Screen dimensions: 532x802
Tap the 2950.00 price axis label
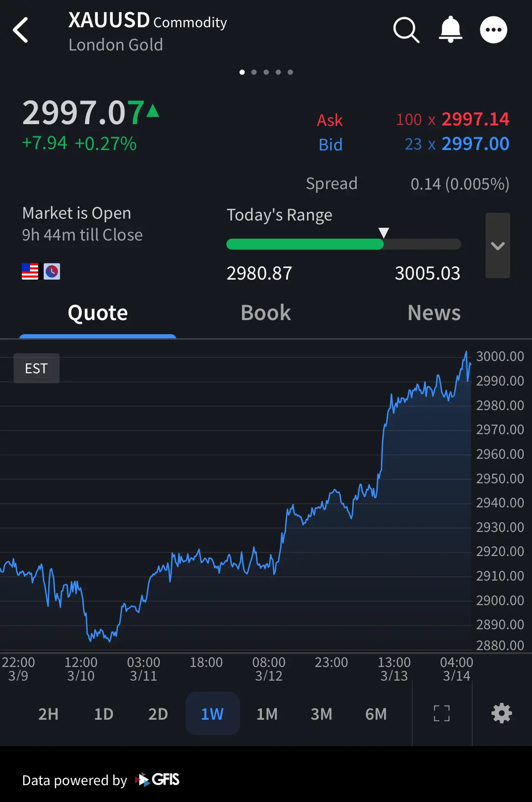pyautogui.click(x=500, y=478)
